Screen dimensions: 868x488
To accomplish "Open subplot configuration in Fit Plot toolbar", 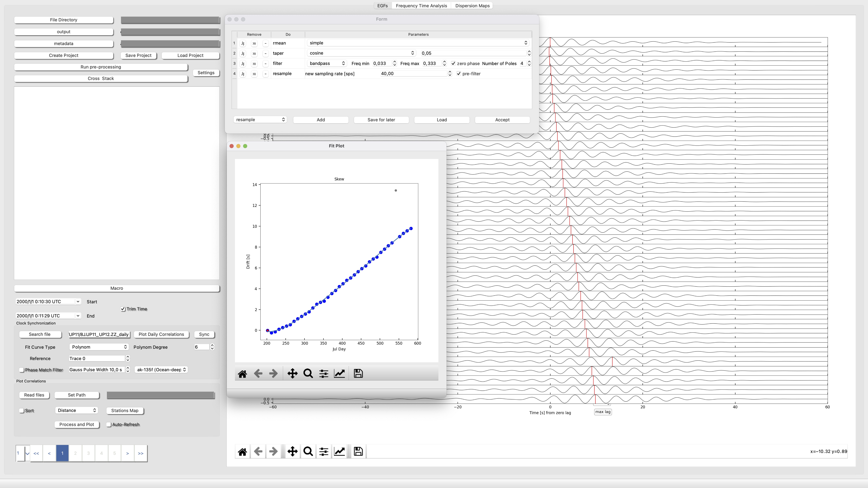I will pyautogui.click(x=324, y=373).
